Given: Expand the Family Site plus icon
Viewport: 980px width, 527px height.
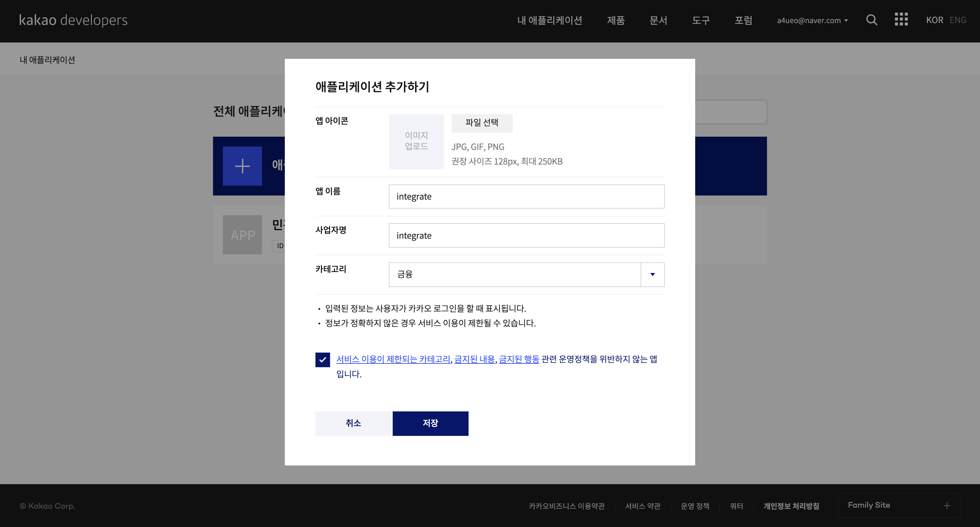Looking at the screenshot, I should coord(947,505).
